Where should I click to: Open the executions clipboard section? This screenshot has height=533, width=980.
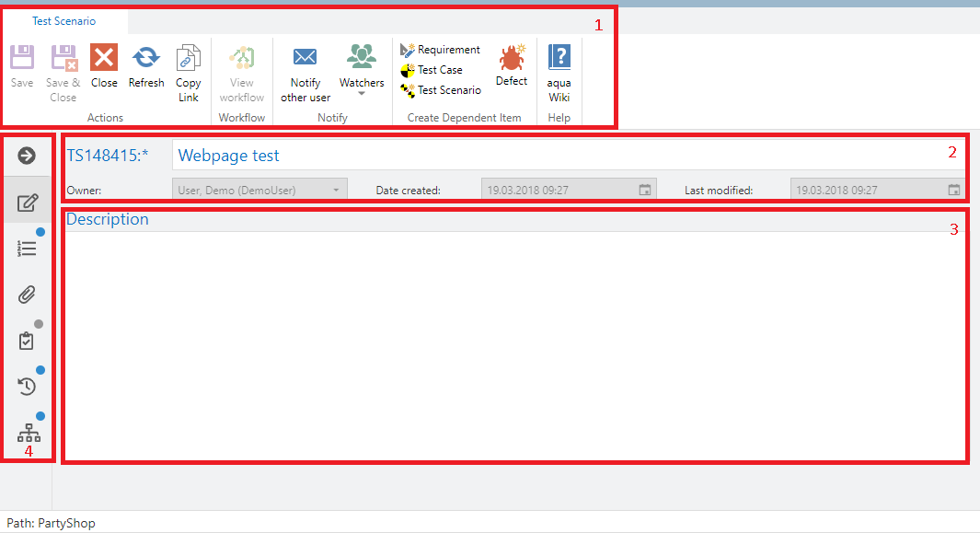[x=28, y=341]
